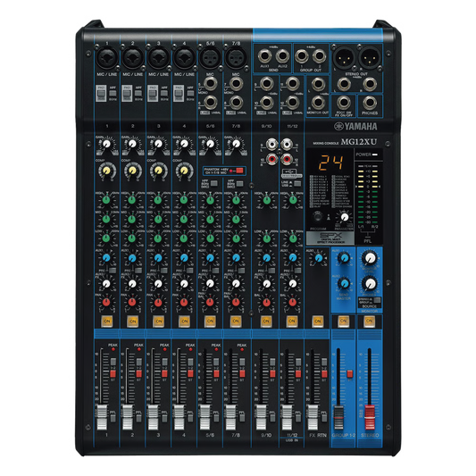Click the FX RTN channel fader cap

[313, 417]
